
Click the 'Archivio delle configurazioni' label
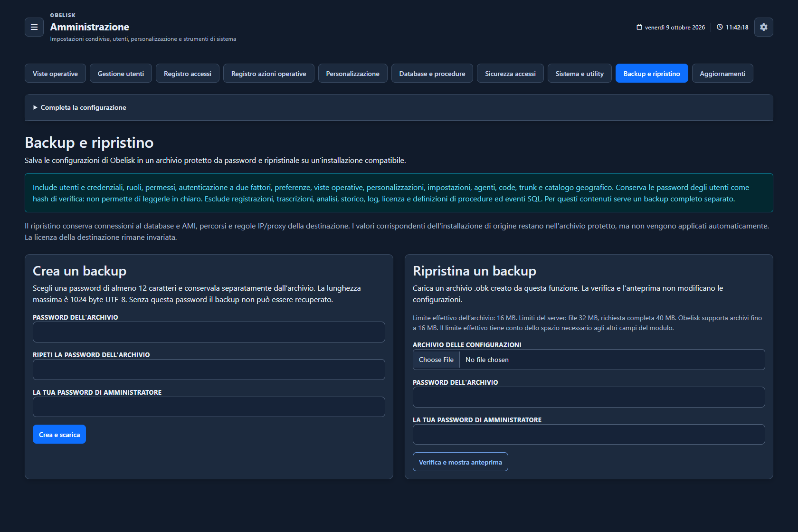point(467,345)
